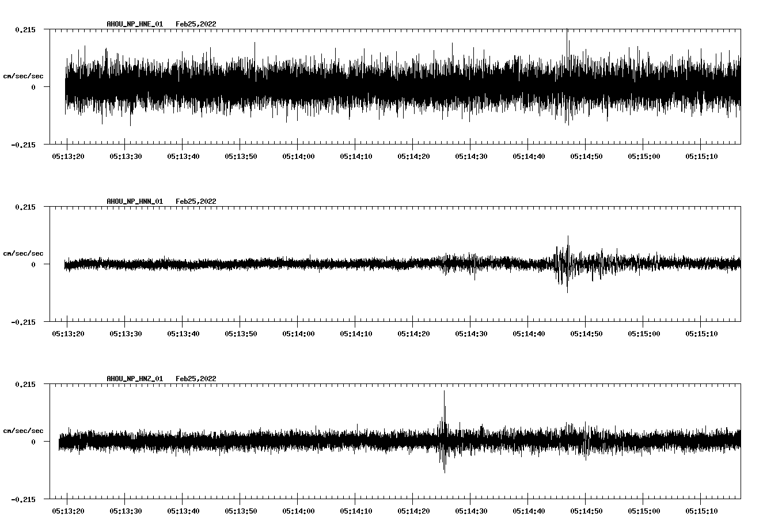Screen dimensions: 782x532
Task: Click the 0.215 upper limit on HNE axis
Action: (25, 29)
